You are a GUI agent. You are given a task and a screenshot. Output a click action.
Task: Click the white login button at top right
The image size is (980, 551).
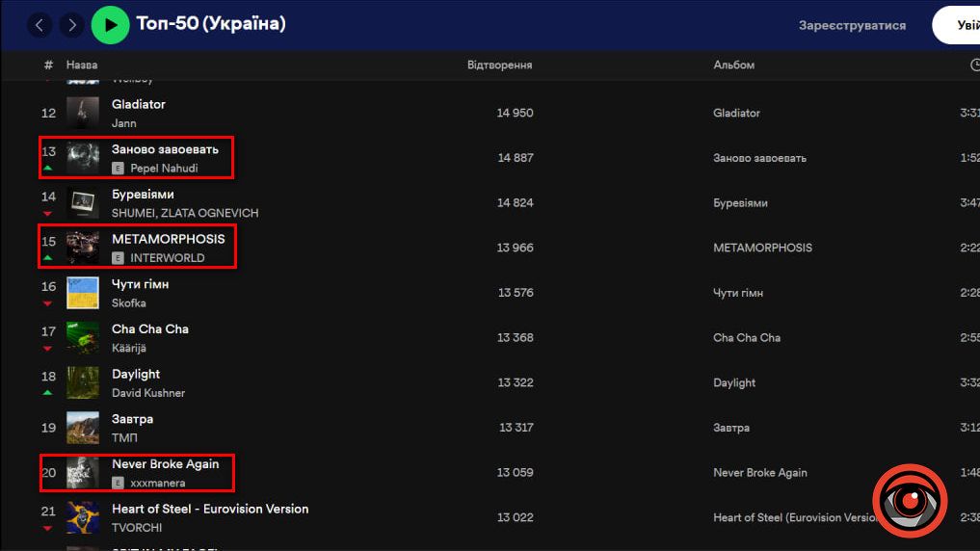pyautogui.click(x=960, y=25)
